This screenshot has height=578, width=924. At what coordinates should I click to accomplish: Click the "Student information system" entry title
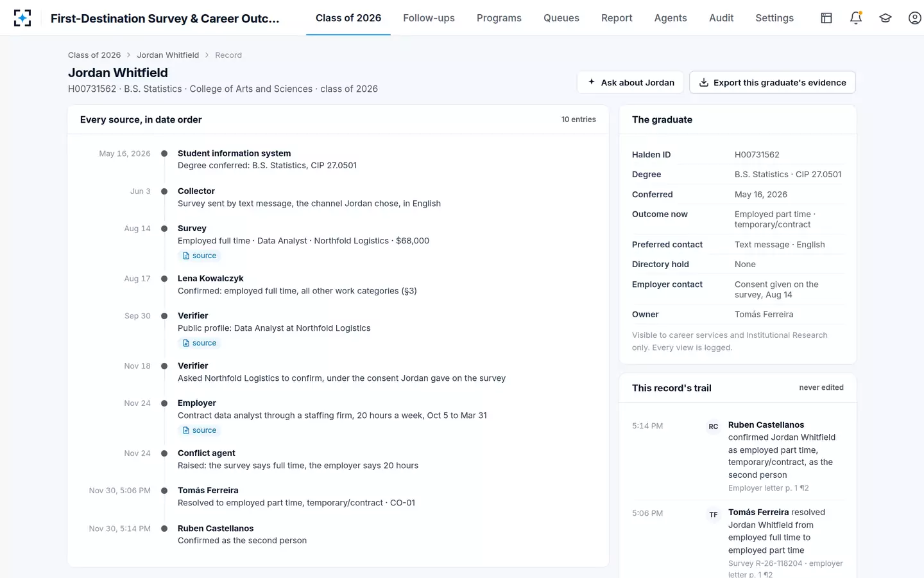[x=234, y=153]
